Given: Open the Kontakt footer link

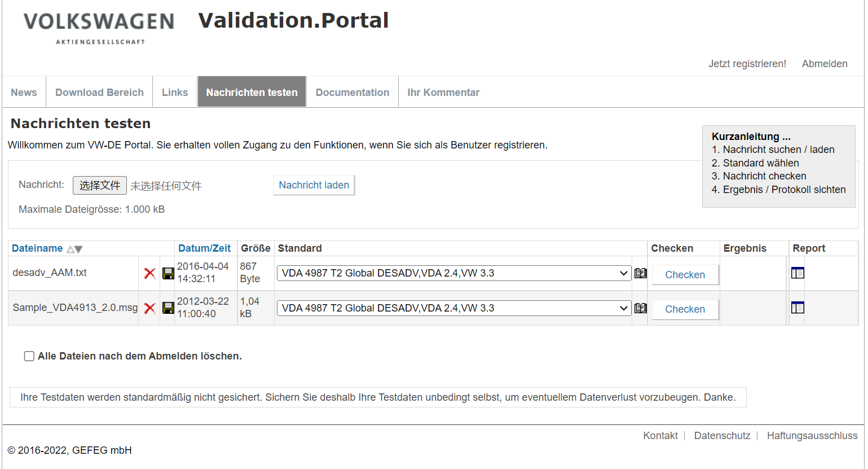Looking at the screenshot, I should 660,436.
